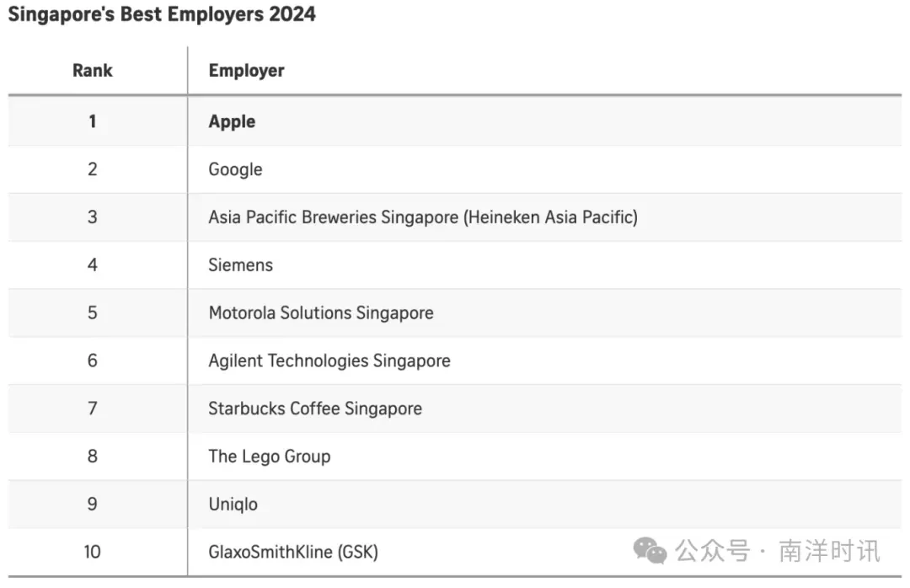Screen dimensions: 910x588
Task: Click the rank number 1 cell
Action: click(93, 121)
